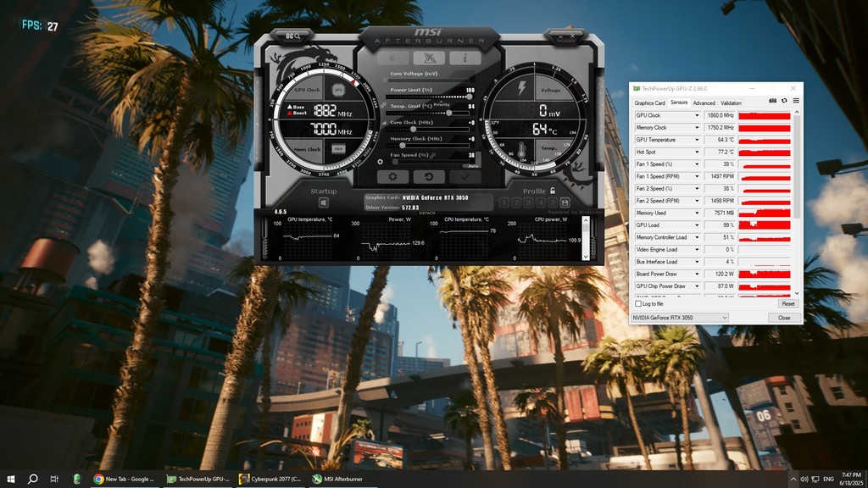Image resolution: width=868 pixels, height=488 pixels.
Task: Open the Validation tab in GPU-Z
Action: pos(731,103)
